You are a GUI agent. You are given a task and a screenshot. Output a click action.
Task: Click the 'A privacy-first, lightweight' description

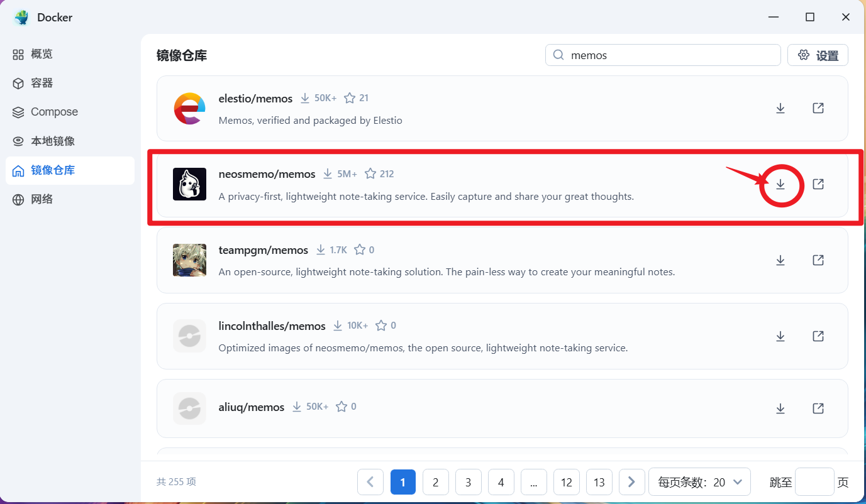point(426,196)
